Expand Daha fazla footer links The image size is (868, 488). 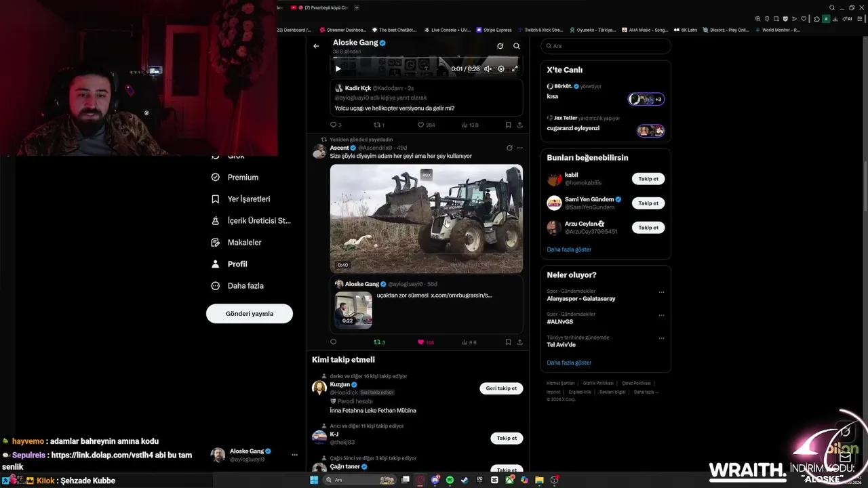pyautogui.click(x=646, y=392)
